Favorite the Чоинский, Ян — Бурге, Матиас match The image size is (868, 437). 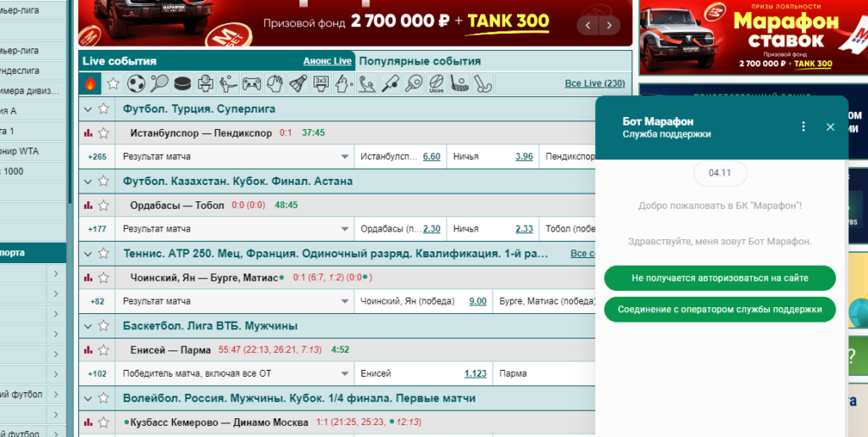(103, 278)
